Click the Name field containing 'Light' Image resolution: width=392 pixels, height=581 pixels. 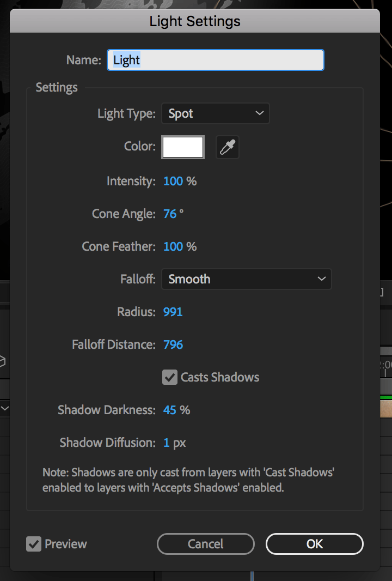[215, 59]
